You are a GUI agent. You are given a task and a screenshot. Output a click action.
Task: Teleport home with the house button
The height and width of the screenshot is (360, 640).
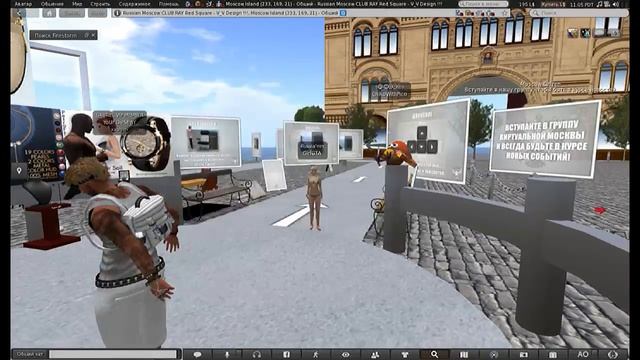pos(49,13)
